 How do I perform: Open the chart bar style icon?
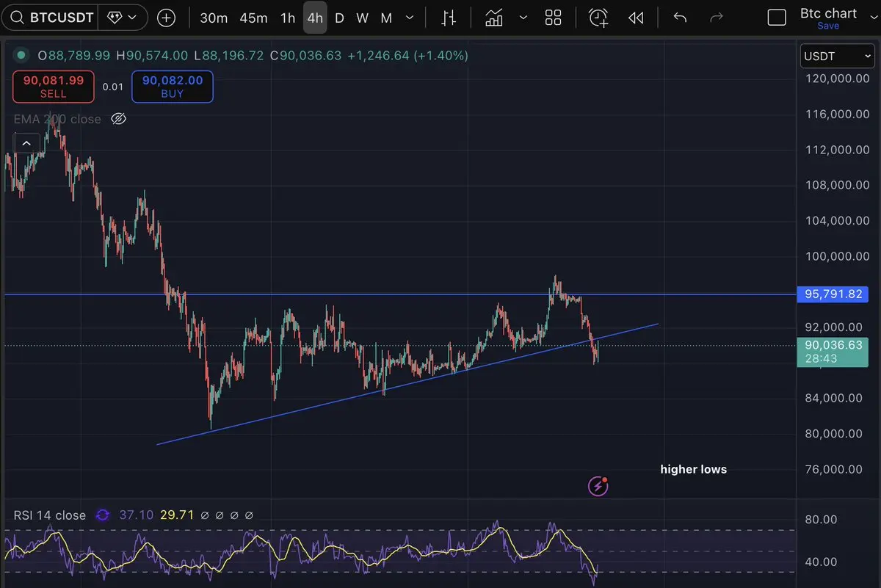point(449,18)
